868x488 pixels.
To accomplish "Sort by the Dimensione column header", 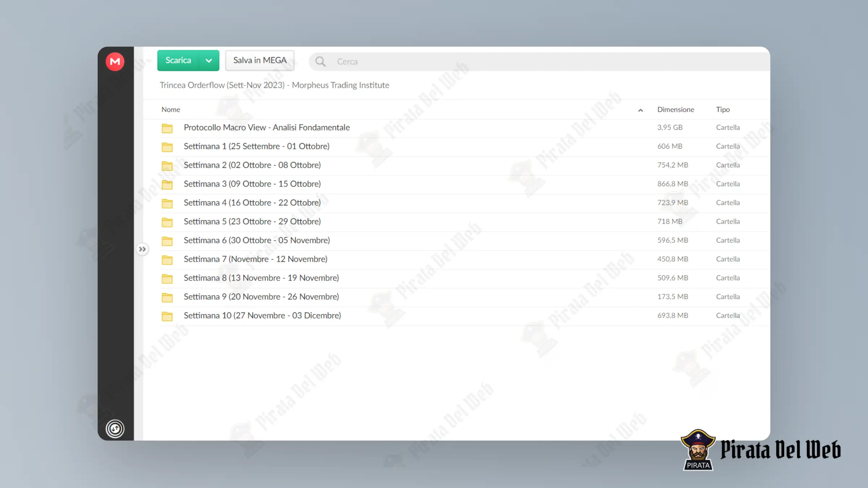I will coord(676,110).
